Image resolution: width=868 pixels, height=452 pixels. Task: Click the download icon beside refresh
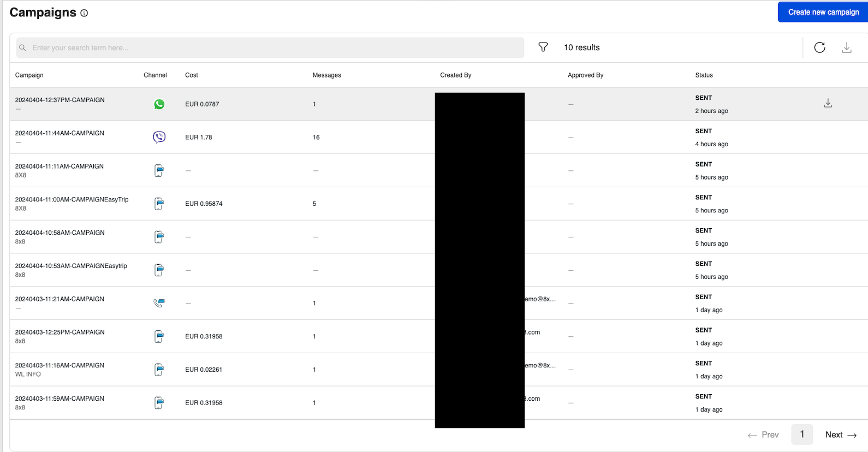click(846, 47)
